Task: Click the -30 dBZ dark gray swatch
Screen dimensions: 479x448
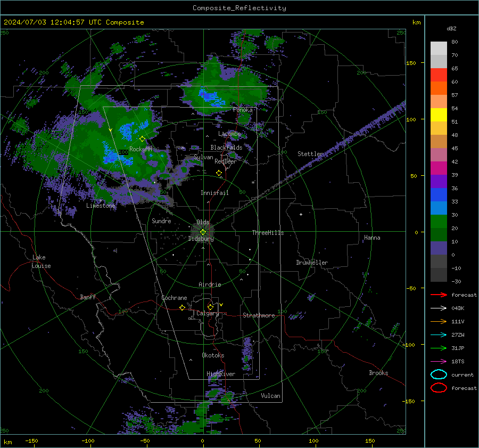Action: (x=439, y=275)
